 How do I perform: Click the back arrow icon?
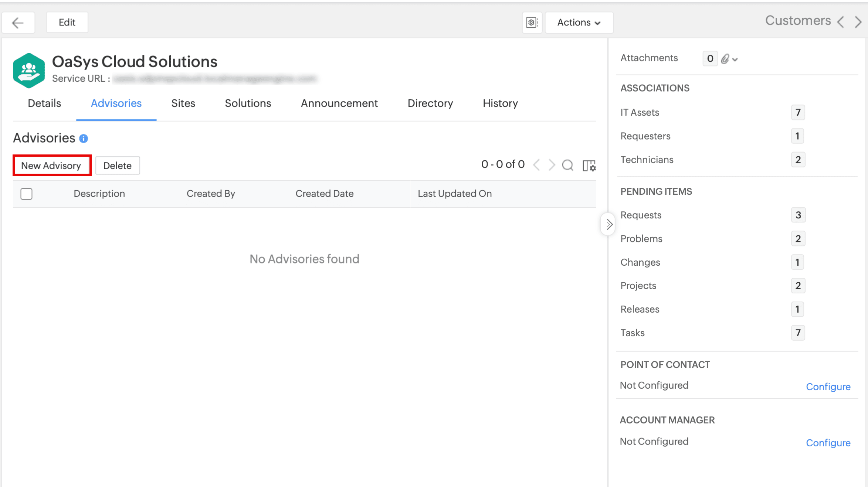click(18, 23)
